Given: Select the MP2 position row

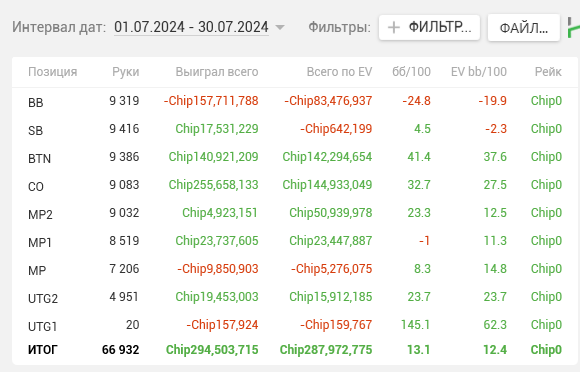Looking at the screenshot, I should pos(295,213).
